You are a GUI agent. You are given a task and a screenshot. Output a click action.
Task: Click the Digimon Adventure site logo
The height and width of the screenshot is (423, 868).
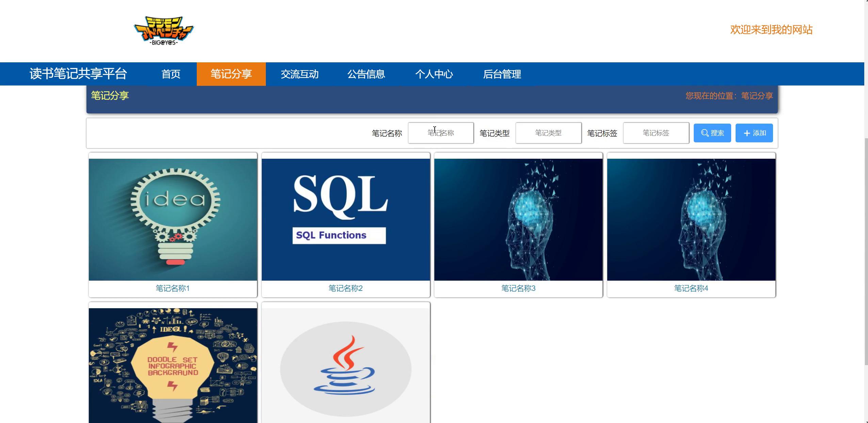(x=164, y=31)
